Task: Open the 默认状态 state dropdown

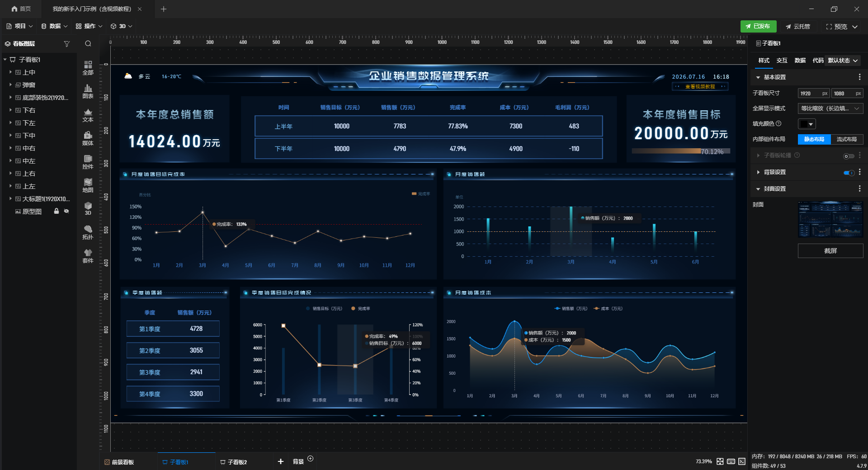Action: [x=843, y=61]
